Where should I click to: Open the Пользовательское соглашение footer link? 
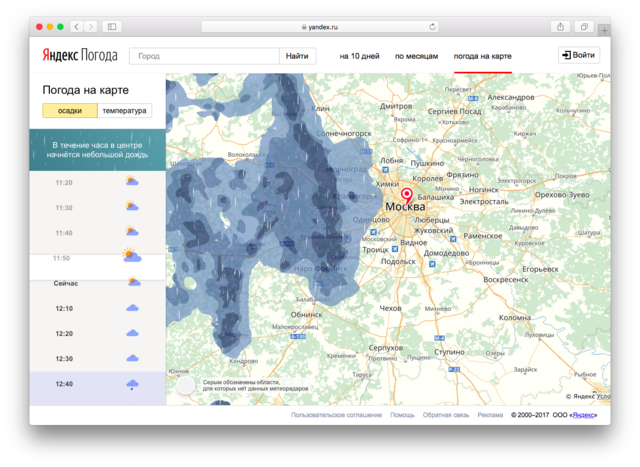[336, 414]
